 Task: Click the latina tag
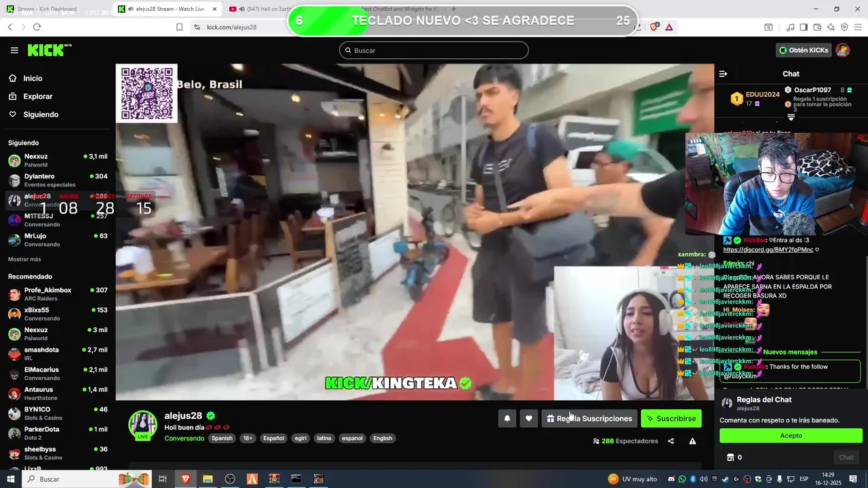click(324, 439)
